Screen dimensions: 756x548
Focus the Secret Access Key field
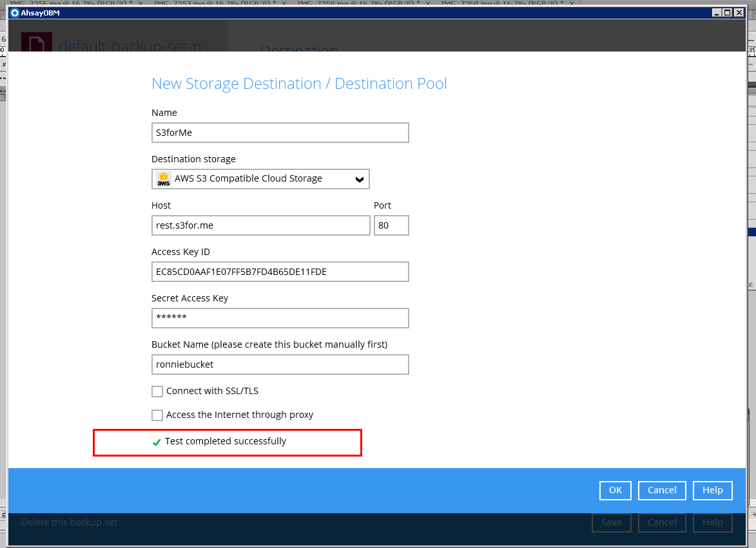(x=280, y=318)
